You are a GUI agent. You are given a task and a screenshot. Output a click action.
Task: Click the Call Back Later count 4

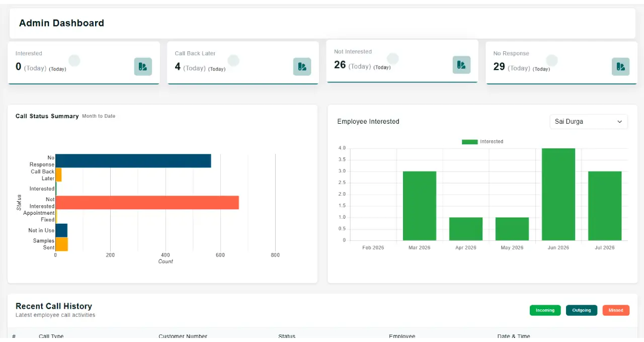pos(178,67)
